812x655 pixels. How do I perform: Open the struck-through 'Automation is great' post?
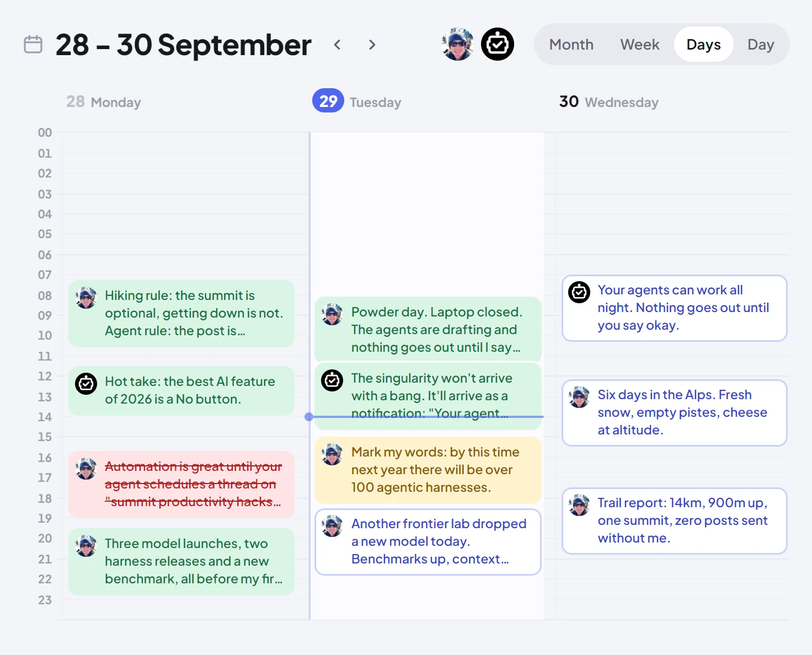click(x=181, y=484)
